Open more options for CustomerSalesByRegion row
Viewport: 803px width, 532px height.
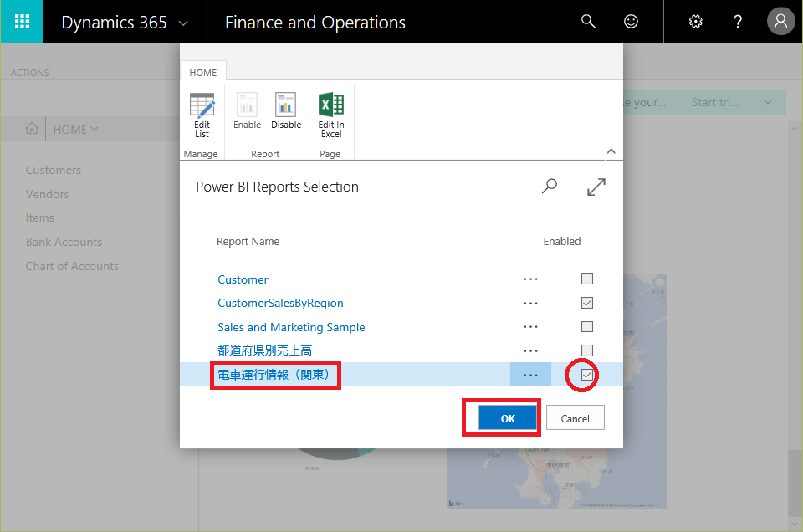tap(530, 303)
